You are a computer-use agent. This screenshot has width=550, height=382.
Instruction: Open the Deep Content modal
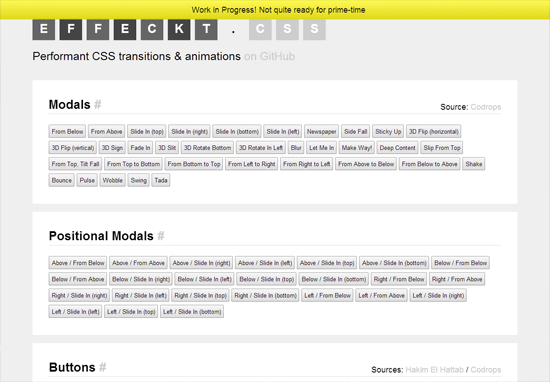[397, 148]
